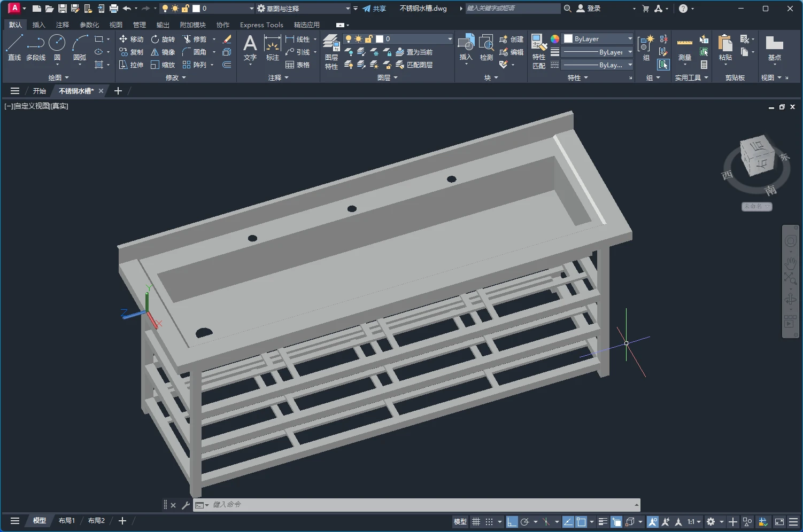
Task: Click the 移动 (Move) tool
Action: 132,39
